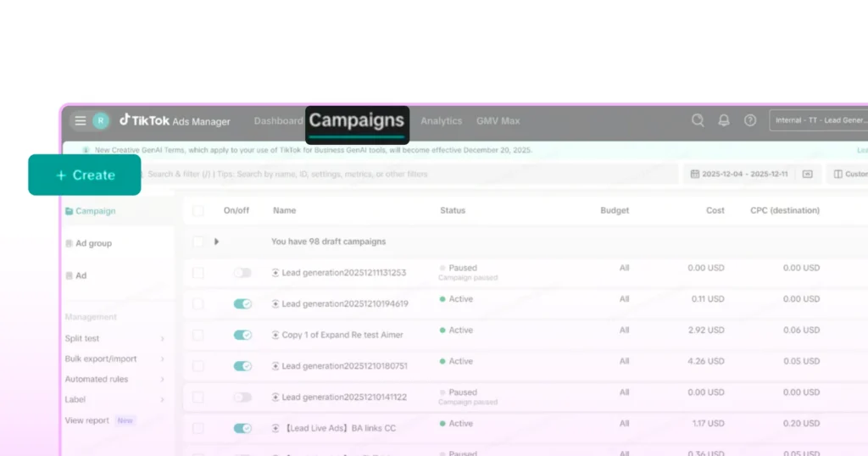Click the 2.92 USD cost value
The height and width of the screenshot is (456, 868).
tap(706, 330)
